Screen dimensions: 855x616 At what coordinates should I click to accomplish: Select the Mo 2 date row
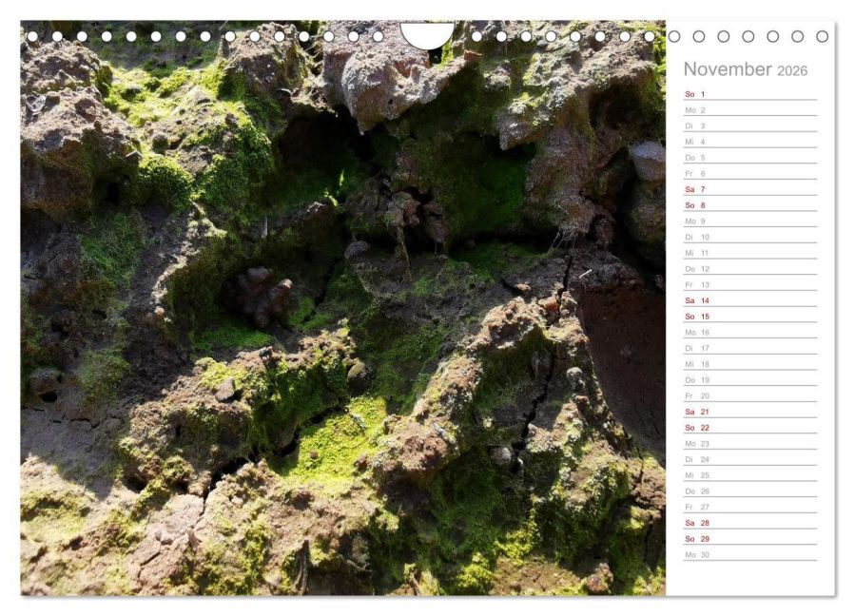tap(750, 110)
